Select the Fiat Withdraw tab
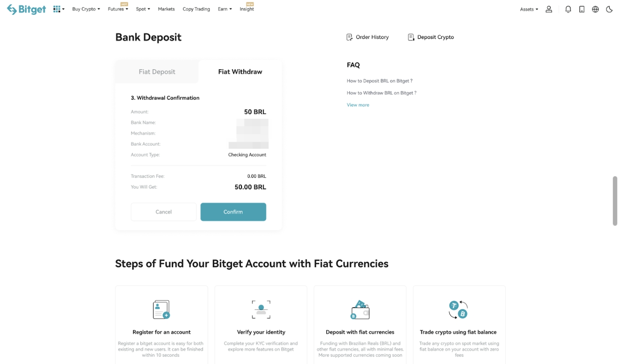The height and width of the screenshot is (364, 626). (240, 71)
